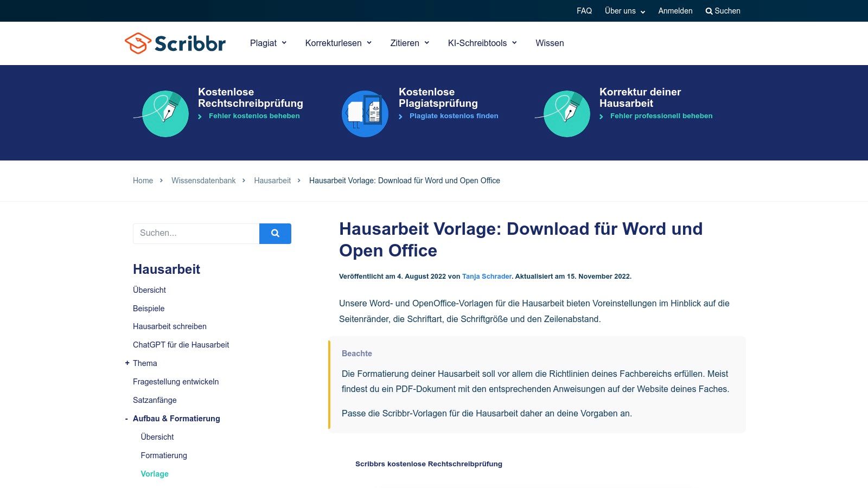Open the Zitieren dropdown menu
Viewport: 868px width, 488px height.
point(410,43)
